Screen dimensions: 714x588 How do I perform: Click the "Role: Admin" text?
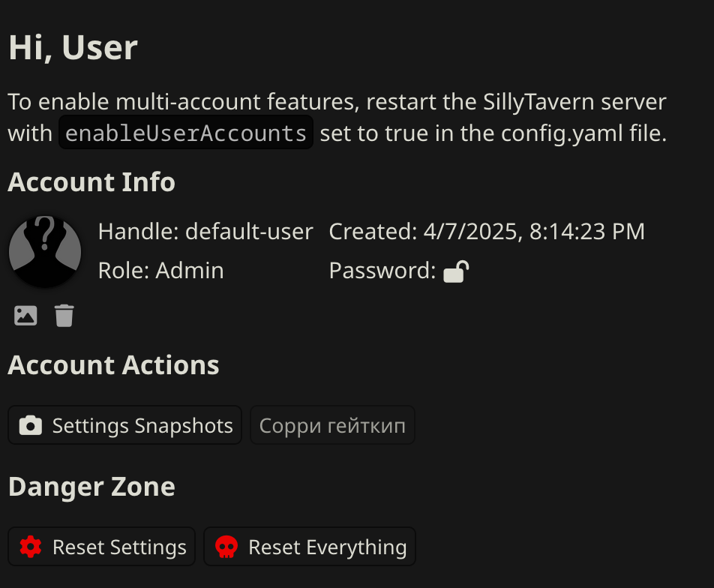coord(160,271)
